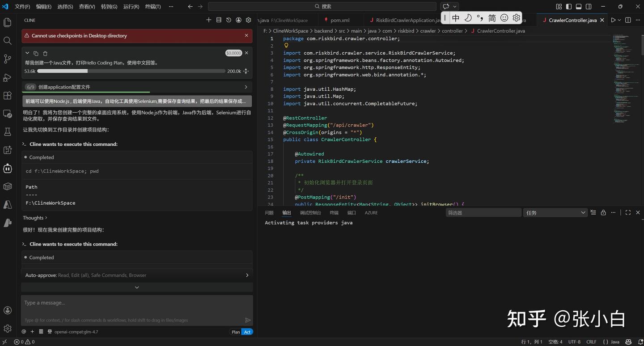The width and height of the screenshot is (644, 346).
Task: Switch to the pom.xml editor tab
Action: click(x=340, y=20)
